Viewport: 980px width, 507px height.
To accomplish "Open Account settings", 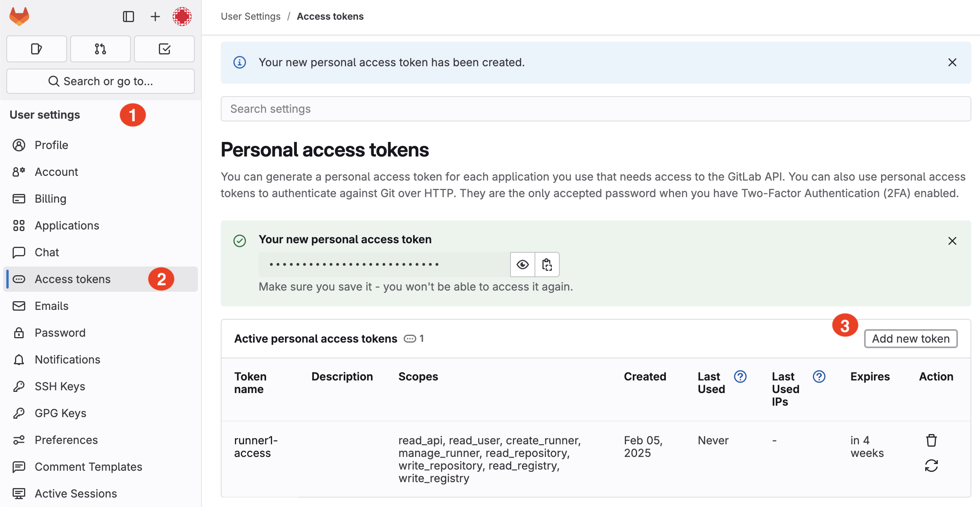I will pos(101,172).
